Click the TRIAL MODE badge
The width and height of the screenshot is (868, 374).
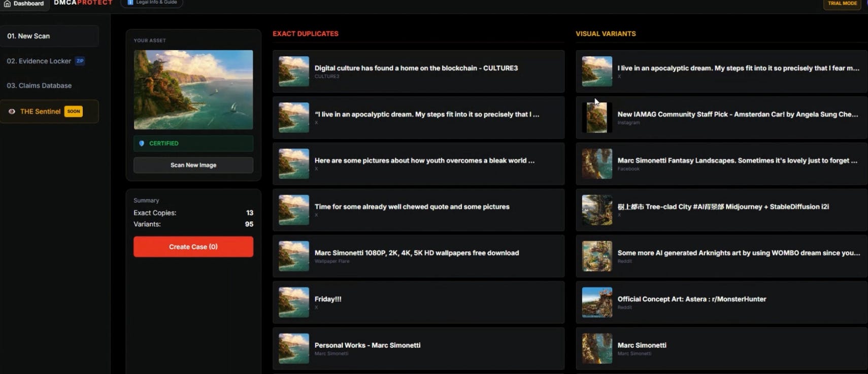pyautogui.click(x=842, y=4)
